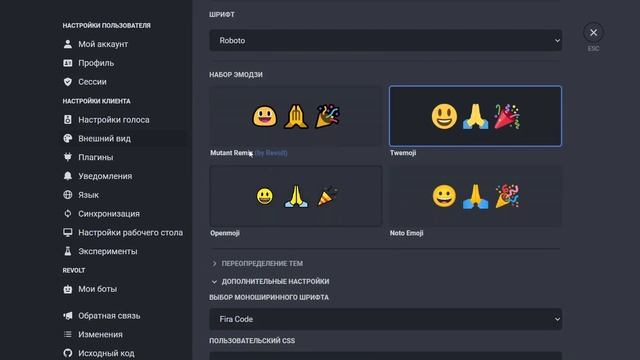The width and height of the screenshot is (640, 360).
Task: Click the ID card icon beside Профиль
Action: 68,63
